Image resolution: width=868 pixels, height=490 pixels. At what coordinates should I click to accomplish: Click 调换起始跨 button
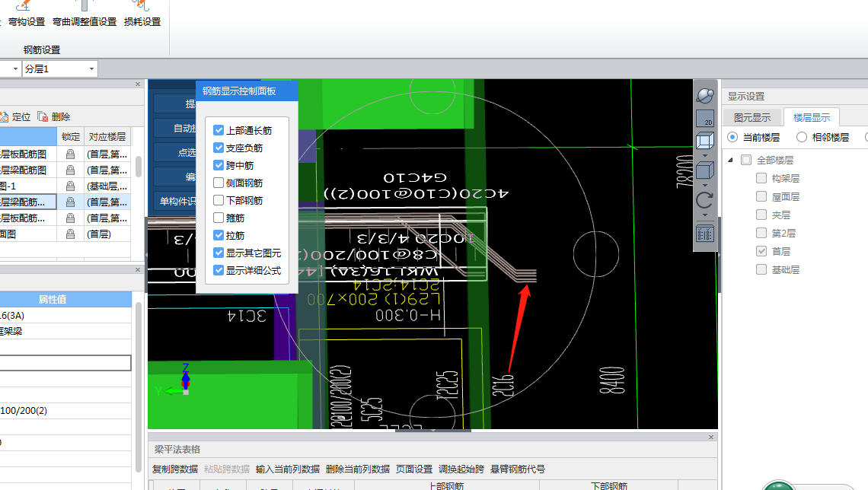tap(461, 469)
